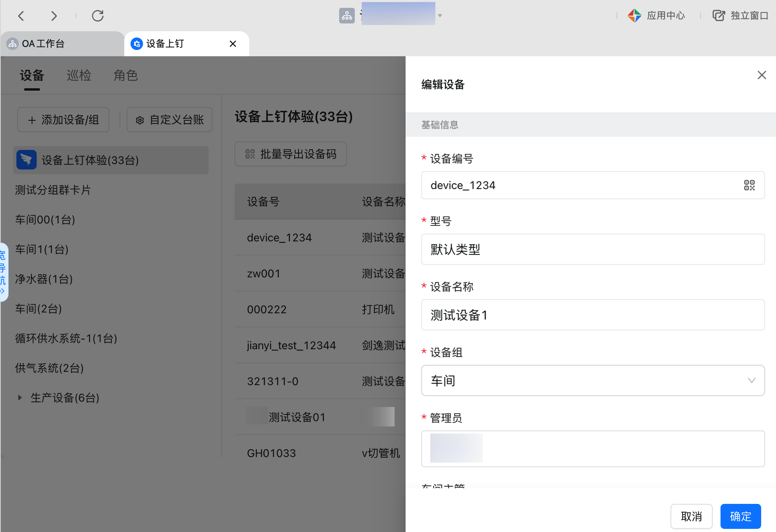Image resolution: width=776 pixels, height=532 pixels.
Task: Switch to the OA工作台 tab
Action: click(63, 44)
